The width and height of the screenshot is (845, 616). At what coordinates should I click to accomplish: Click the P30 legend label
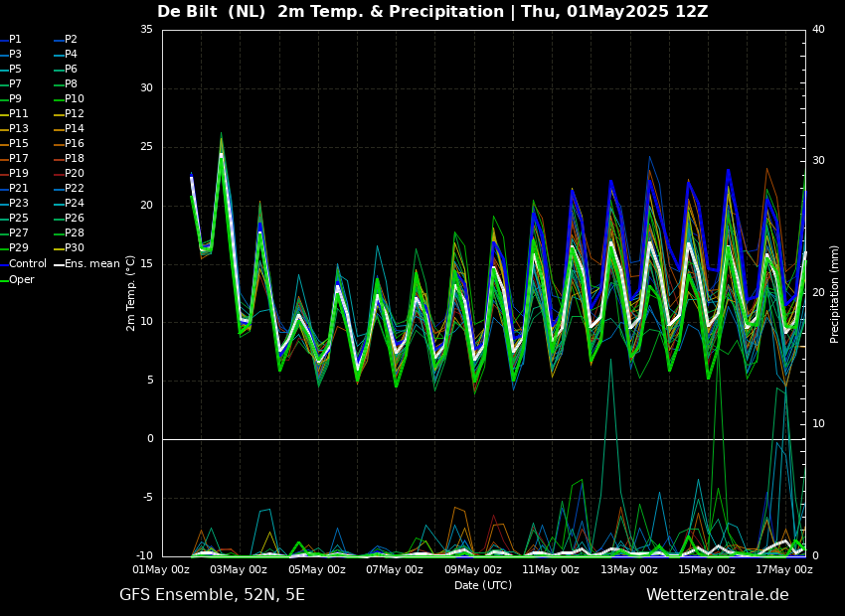[74, 248]
